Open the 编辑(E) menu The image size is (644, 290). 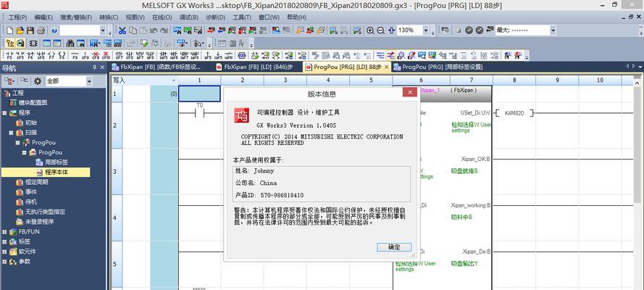tap(43, 17)
